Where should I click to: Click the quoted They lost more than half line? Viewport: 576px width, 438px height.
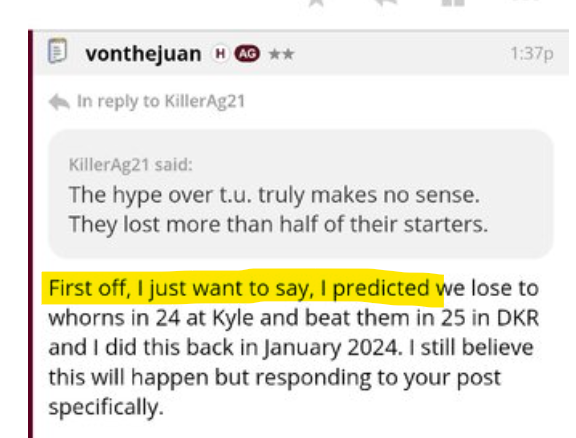(278, 224)
